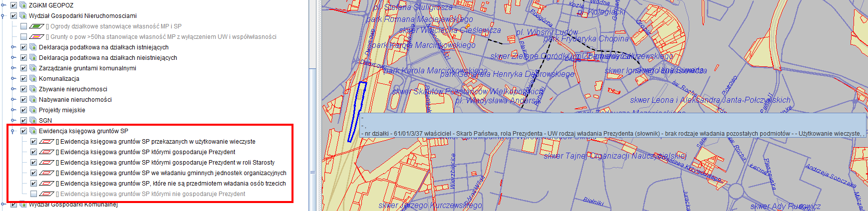Screen dimensions: 868x211
Task: Click the blue outlined parcel on the map
Action: (358, 110)
